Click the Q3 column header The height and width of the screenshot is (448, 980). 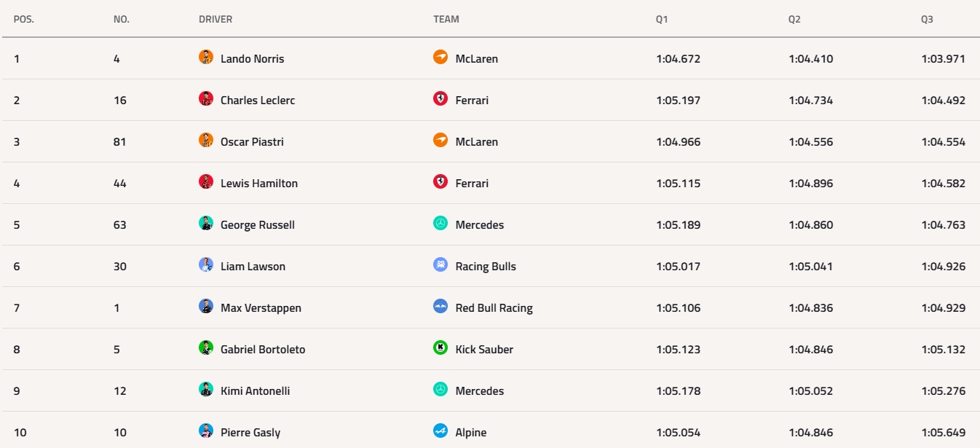click(927, 20)
